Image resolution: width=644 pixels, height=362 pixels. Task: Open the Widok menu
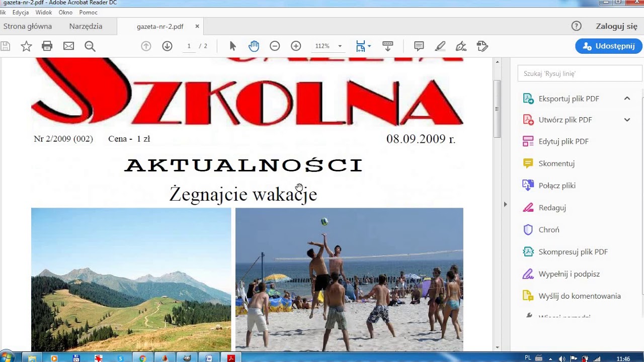click(44, 12)
